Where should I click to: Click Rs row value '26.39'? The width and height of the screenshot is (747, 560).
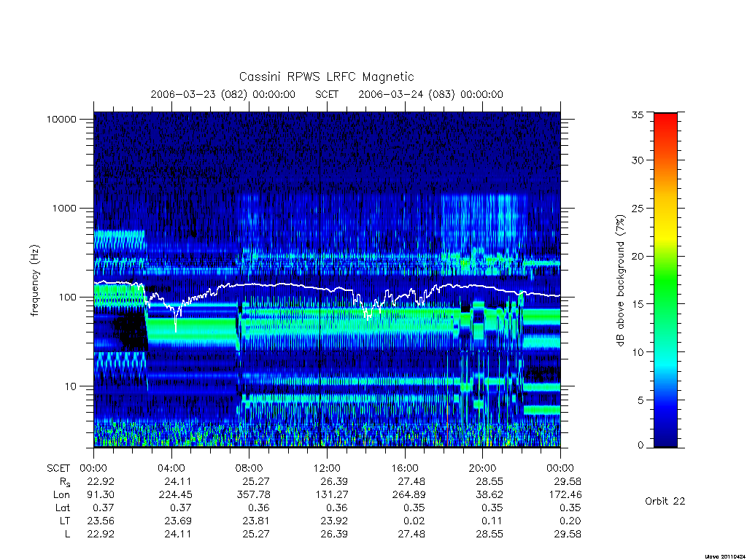pos(334,481)
